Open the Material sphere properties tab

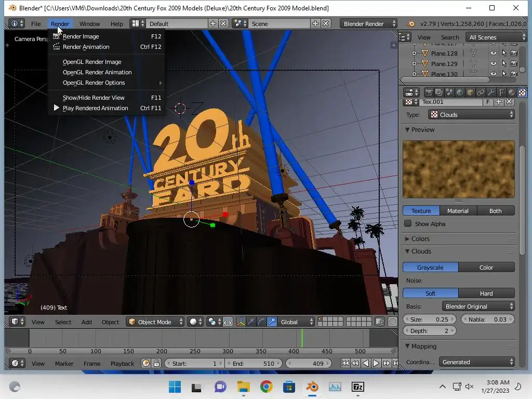[x=512, y=92]
